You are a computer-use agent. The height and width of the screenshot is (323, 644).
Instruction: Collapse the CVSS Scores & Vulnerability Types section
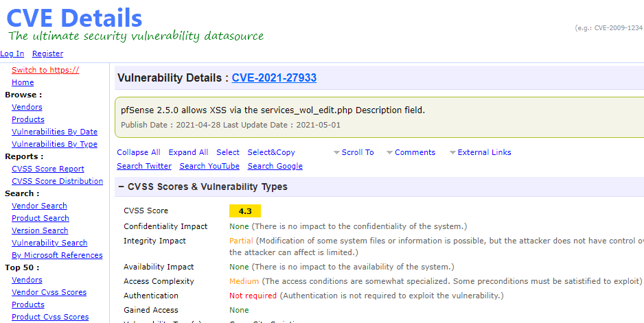click(x=121, y=187)
